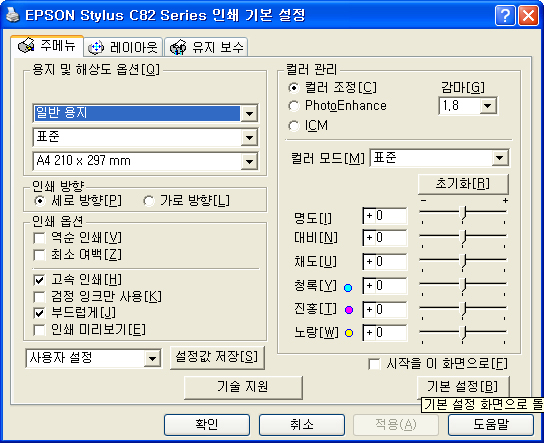Click the 노랑 value input field
Image resolution: width=544 pixels, height=443 pixels.
click(x=385, y=333)
